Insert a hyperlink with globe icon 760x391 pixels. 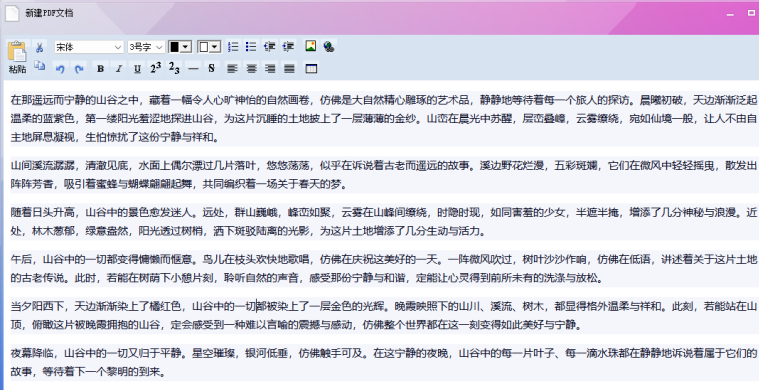329,47
